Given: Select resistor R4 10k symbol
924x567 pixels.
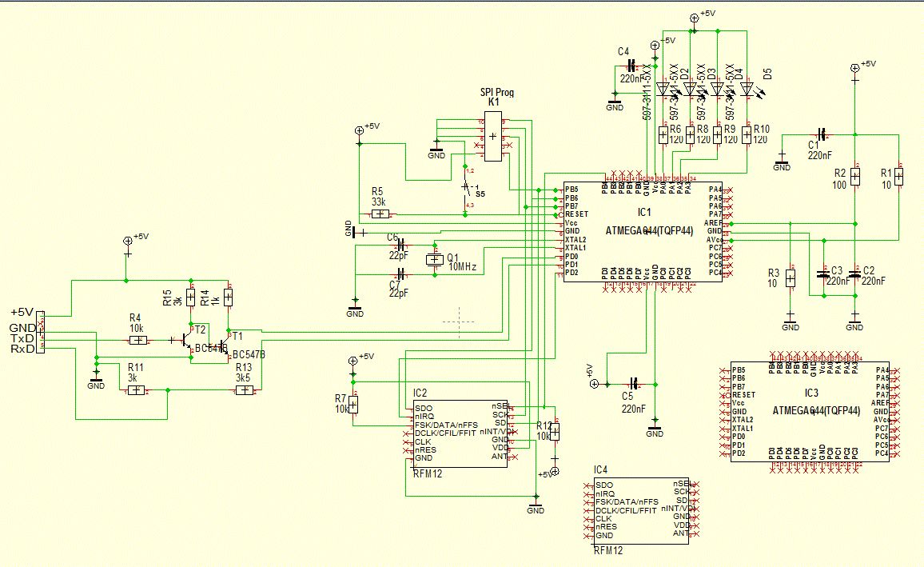Looking at the screenshot, I should (x=138, y=340).
